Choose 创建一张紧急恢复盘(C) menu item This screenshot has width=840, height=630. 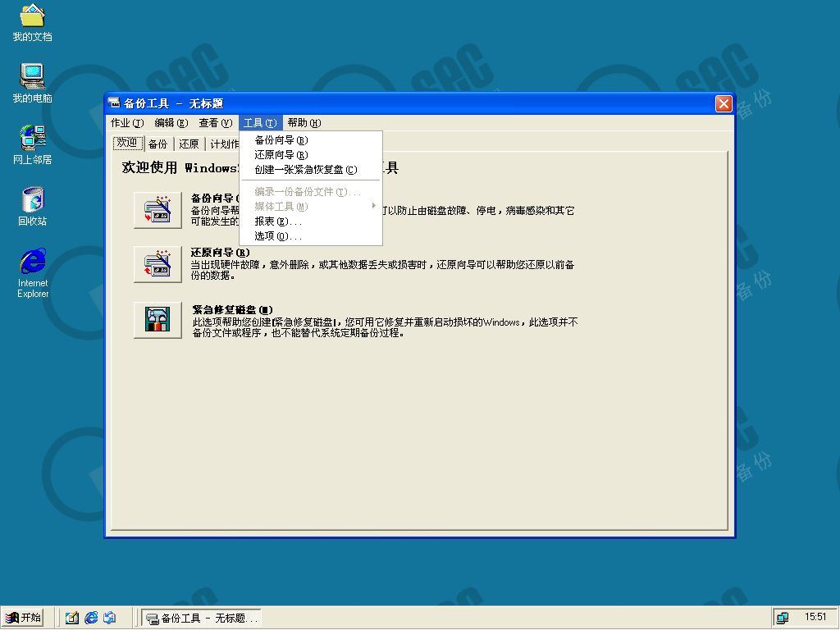coord(311,169)
